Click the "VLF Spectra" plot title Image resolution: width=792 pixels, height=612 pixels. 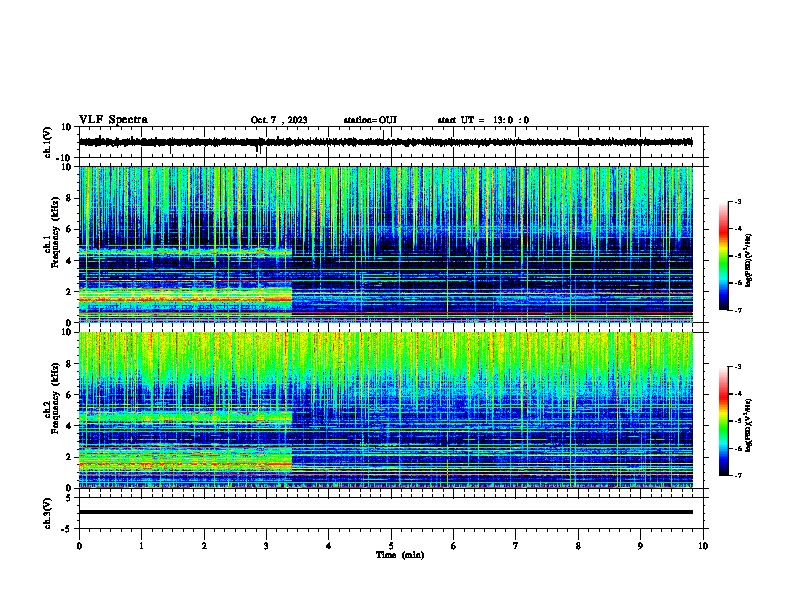(113, 120)
